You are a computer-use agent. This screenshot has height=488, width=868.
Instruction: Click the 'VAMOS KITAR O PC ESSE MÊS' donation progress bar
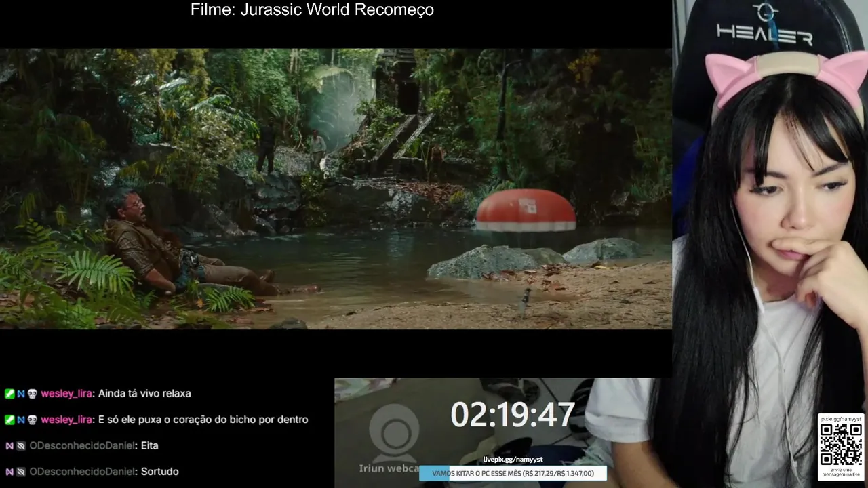pyautogui.click(x=513, y=473)
